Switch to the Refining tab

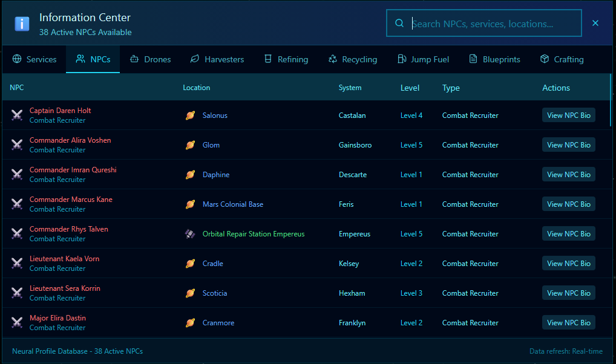point(286,59)
